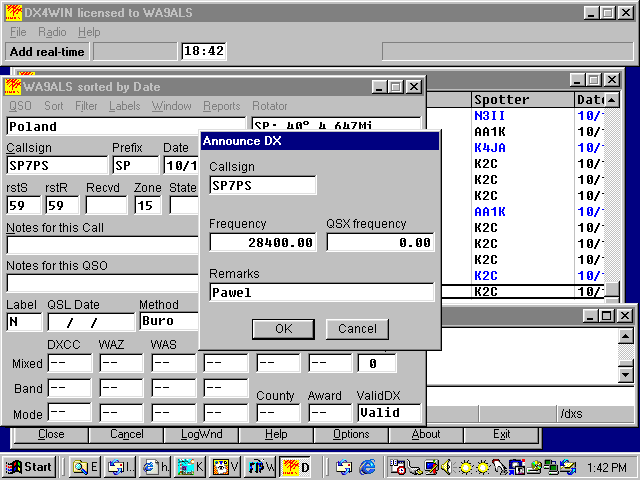Viewport: 640px width, 480px height.
Task: Switch to the taskbar button labeled h
Action: (x=156, y=467)
